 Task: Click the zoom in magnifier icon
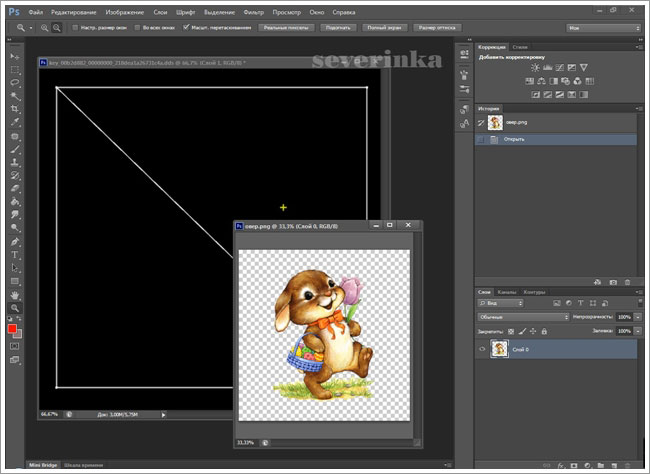[x=46, y=28]
